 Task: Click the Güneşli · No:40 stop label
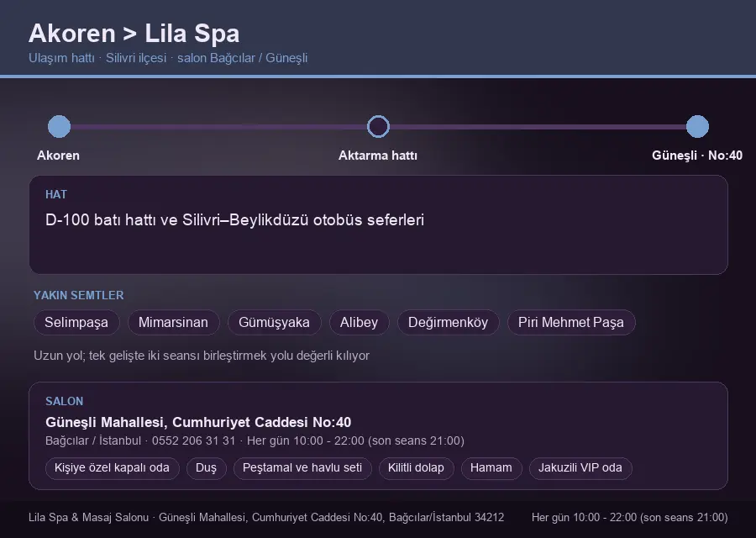pos(696,156)
